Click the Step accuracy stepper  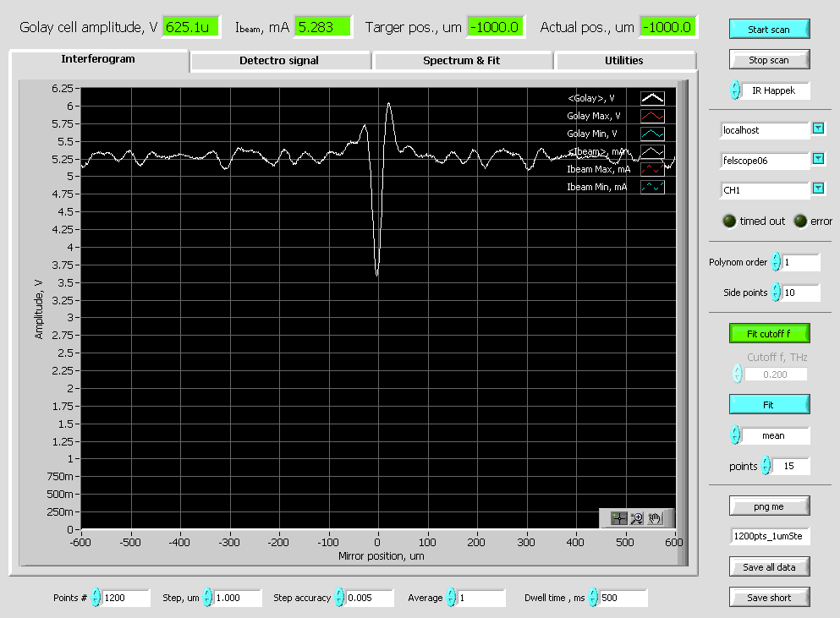[x=339, y=597]
